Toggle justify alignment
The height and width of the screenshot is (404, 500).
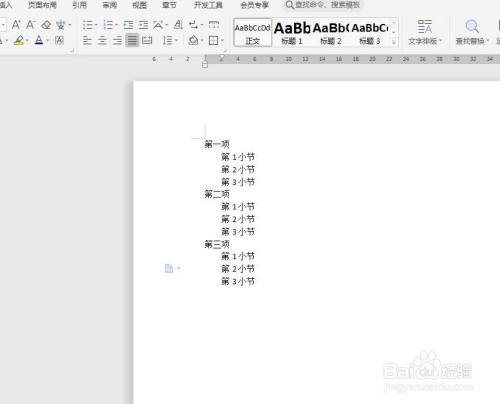(132, 41)
